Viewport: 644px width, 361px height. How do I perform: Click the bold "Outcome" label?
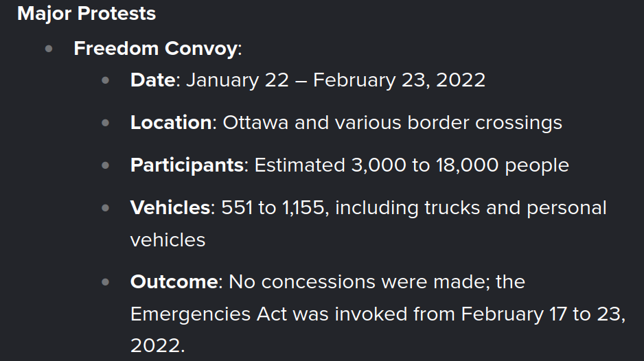[x=174, y=282]
